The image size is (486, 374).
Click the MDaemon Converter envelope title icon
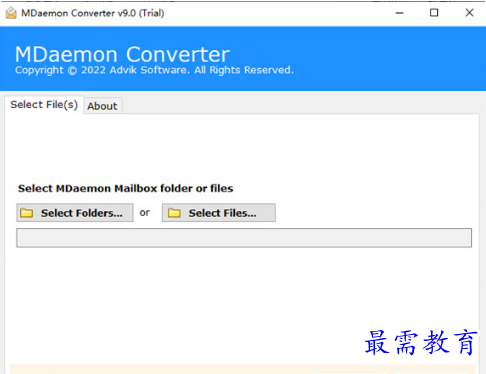coord(11,13)
